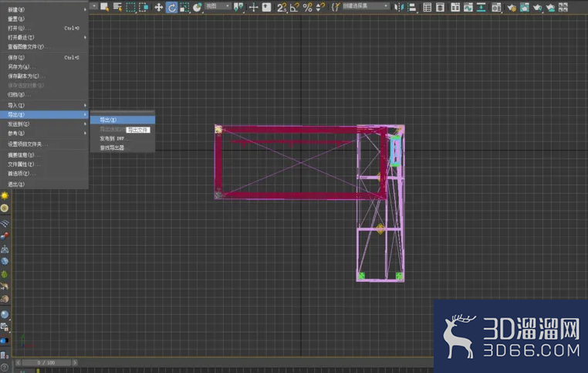This screenshot has height=373, width=588.
Task: Click the last toolbar grid icon
Action: (x=563, y=7)
